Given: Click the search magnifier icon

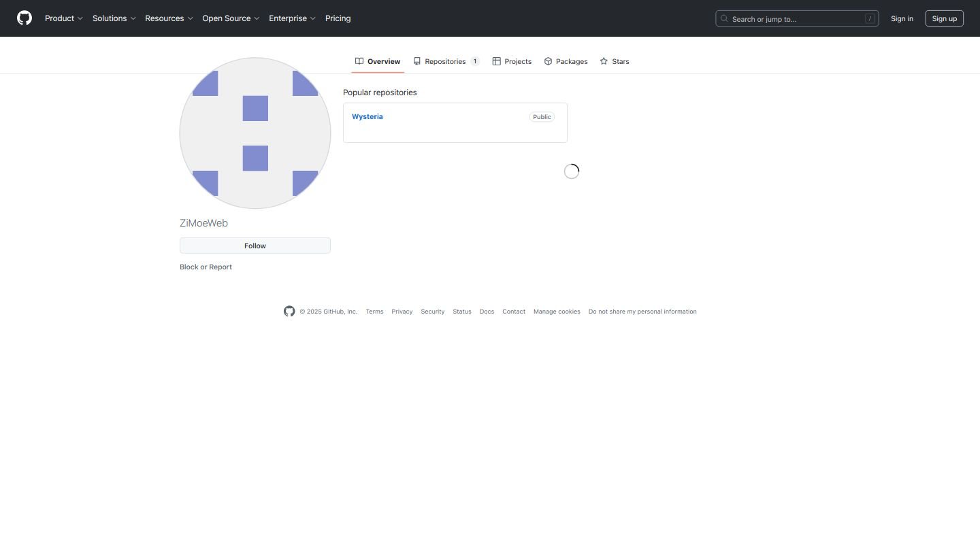Looking at the screenshot, I should coord(725,19).
